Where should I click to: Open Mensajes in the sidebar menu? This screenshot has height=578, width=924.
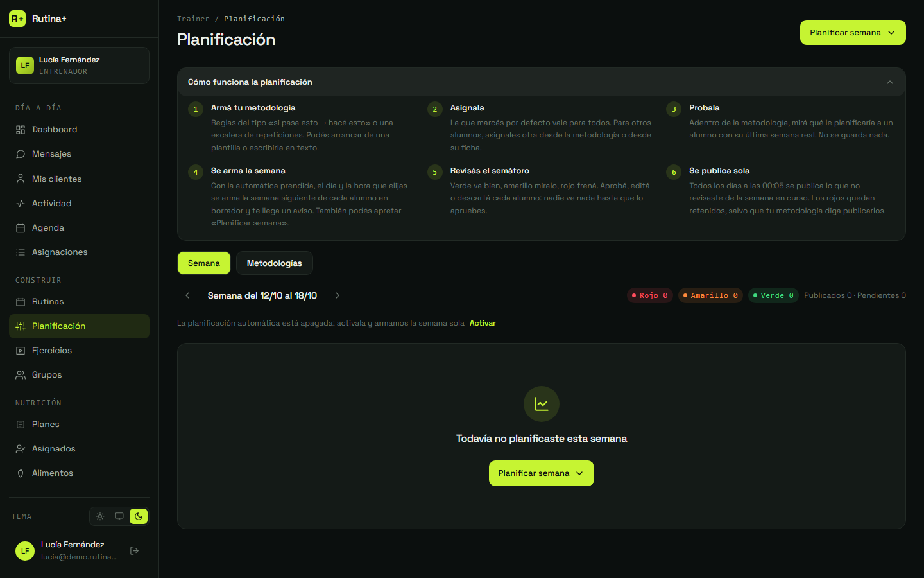coord(80,154)
